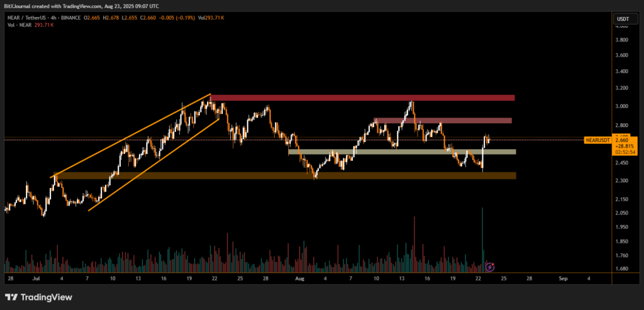Click the 3.000 price scale label
Screen dimensions: 644x310
coord(621,106)
